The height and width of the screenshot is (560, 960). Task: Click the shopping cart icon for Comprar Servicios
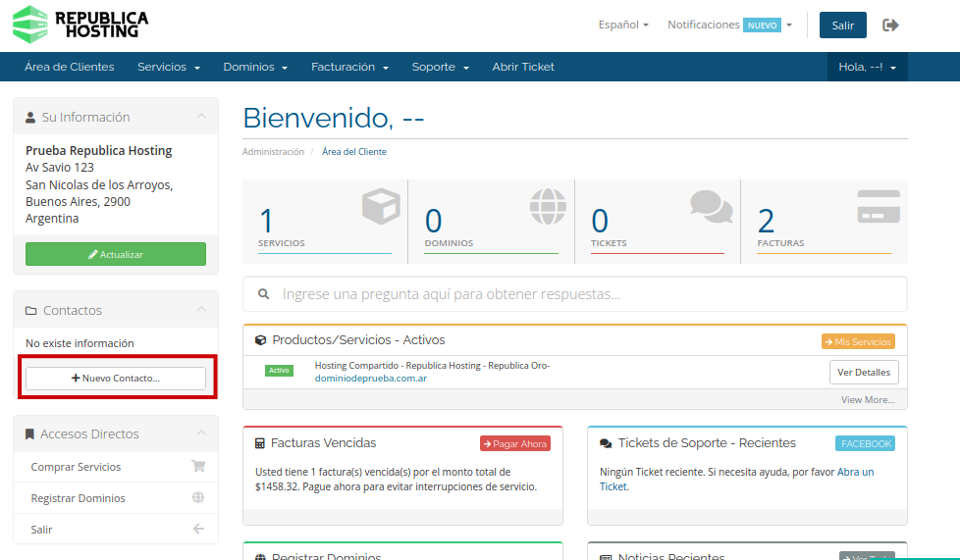tap(198, 467)
